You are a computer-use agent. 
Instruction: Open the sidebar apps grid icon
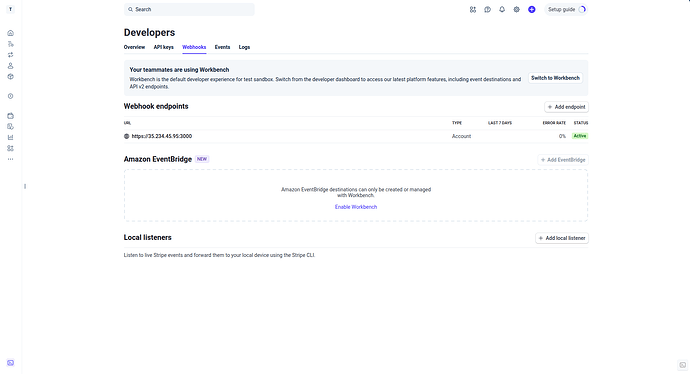11,148
